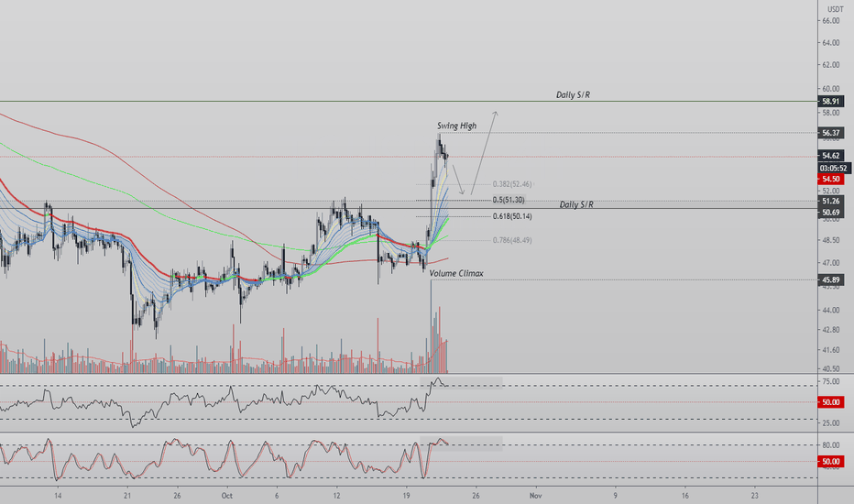
Task: Click the 62.00 price axis tick
Action: coord(830,65)
